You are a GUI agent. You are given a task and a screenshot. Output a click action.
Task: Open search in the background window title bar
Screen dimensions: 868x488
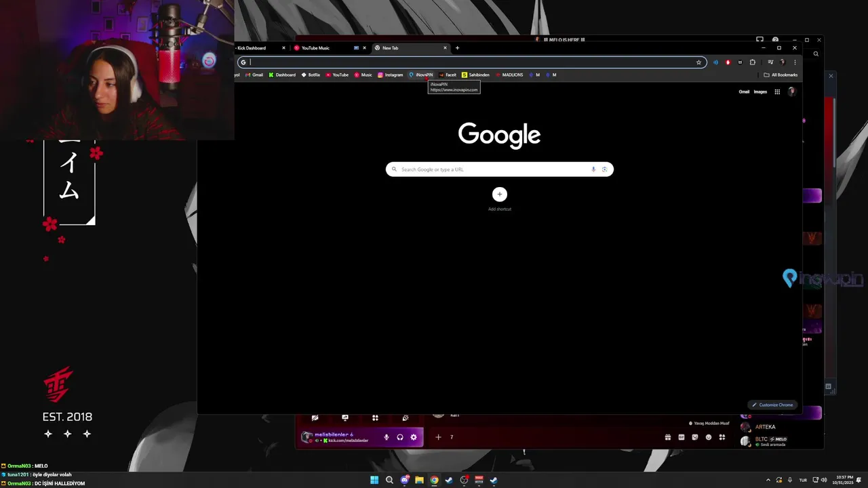coord(816,54)
